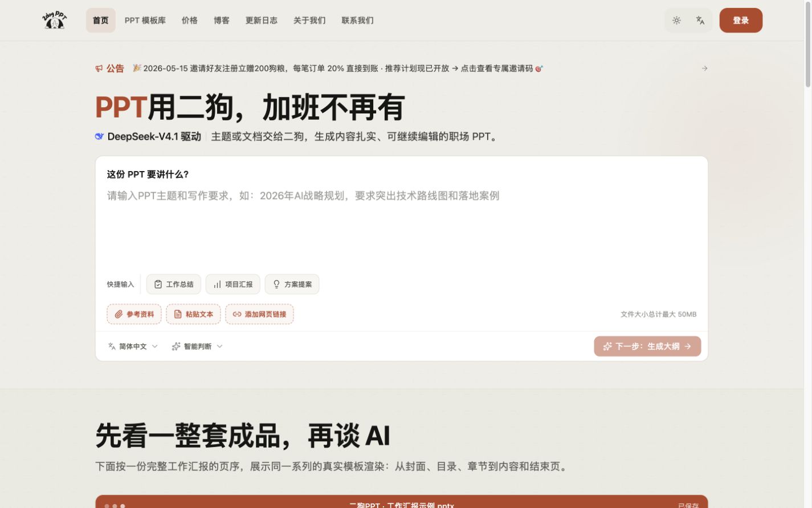
Task: Toggle the light/dark theme sun icon
Action: (676, 21)
